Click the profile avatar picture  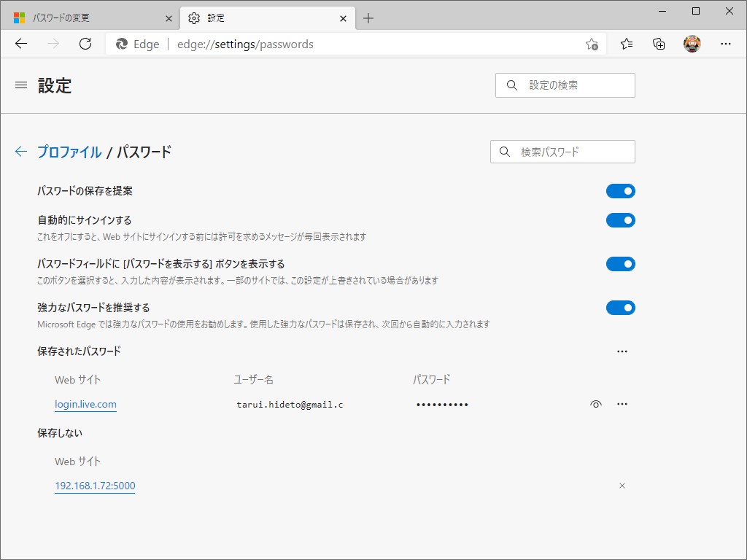click(692, 44)
